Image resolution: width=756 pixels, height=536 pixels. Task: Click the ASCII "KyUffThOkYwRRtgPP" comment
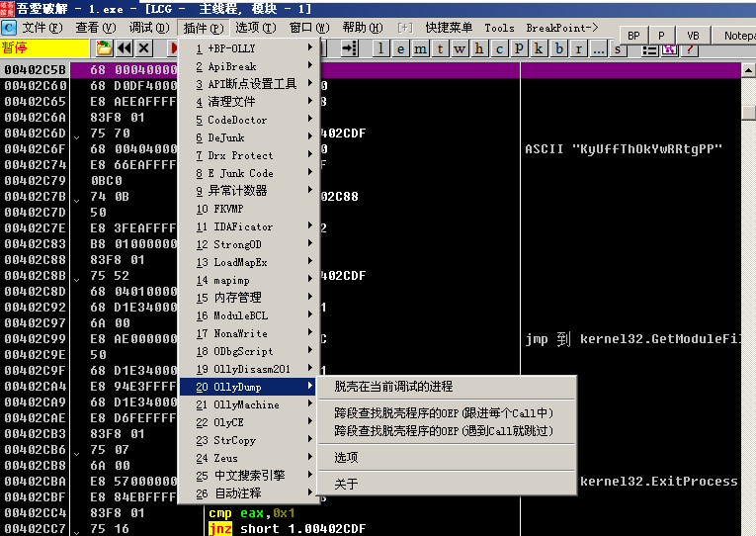624,149
